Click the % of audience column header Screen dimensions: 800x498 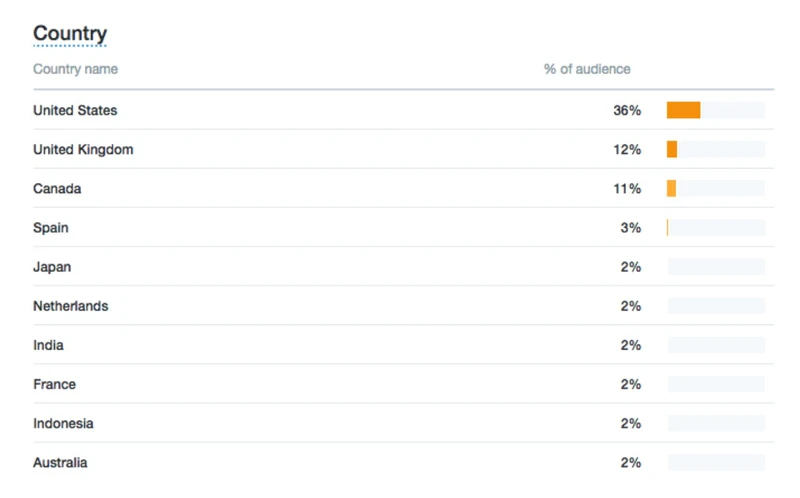coord(587,69)
